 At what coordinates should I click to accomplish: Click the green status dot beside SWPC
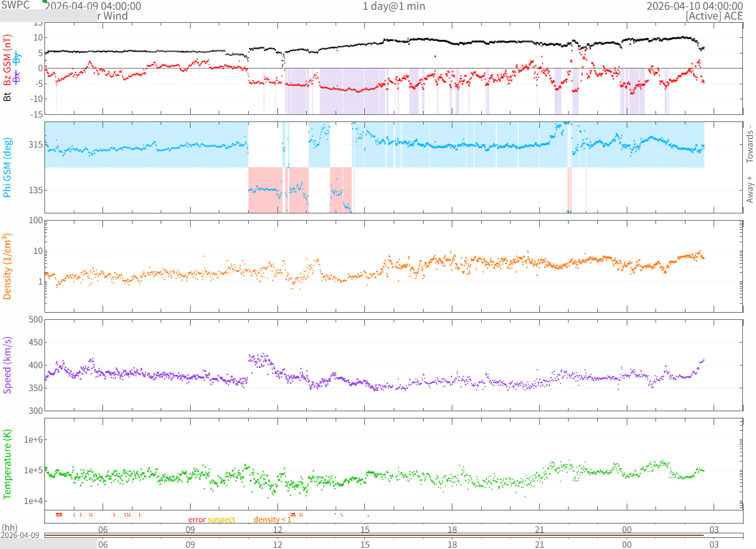pyautogui.click(x=45, y=1)
